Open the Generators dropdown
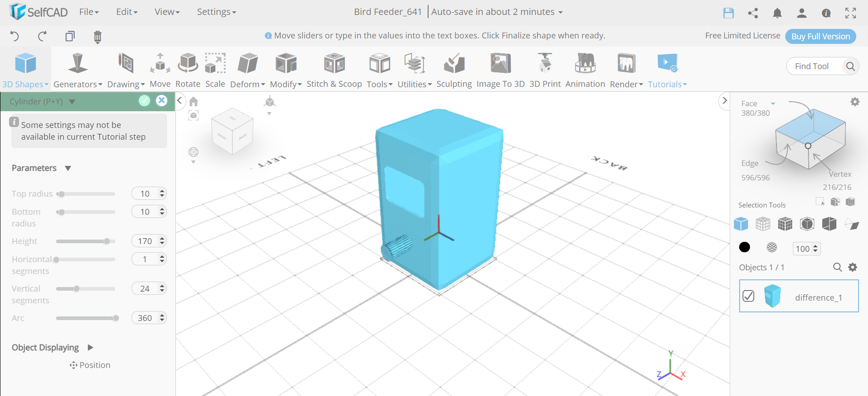Screen dimensions: 868x396 point(78,70)
